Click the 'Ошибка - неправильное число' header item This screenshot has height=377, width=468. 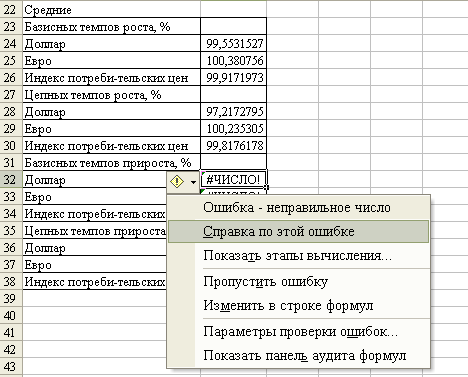coord(298,207)
